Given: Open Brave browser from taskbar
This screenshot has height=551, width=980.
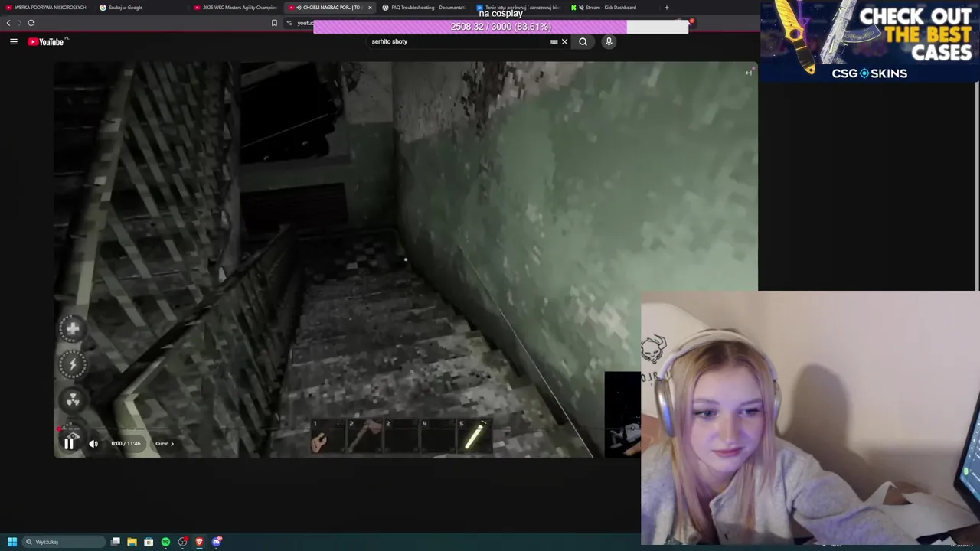Looking at the screenshot, I should click(199, 542).
